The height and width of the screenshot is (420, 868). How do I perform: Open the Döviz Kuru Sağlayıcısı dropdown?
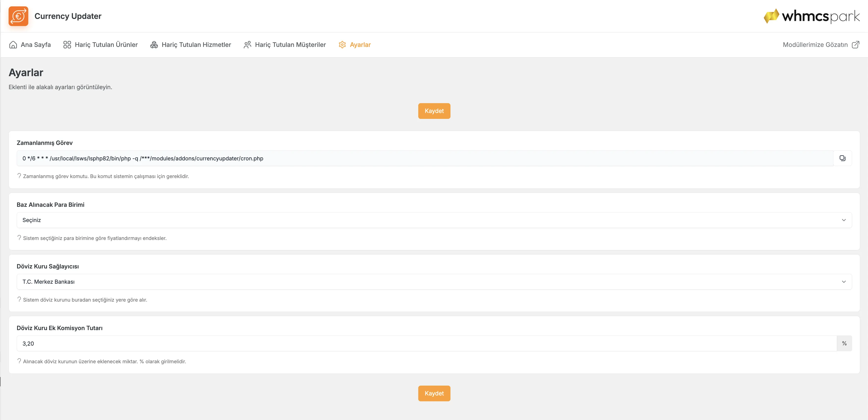434,282
